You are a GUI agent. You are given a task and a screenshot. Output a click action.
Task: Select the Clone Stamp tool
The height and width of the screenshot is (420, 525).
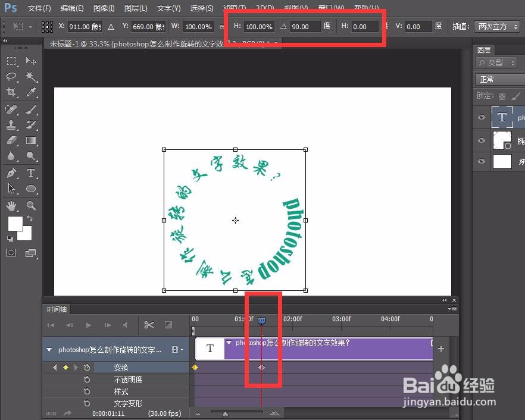(11, 125)
